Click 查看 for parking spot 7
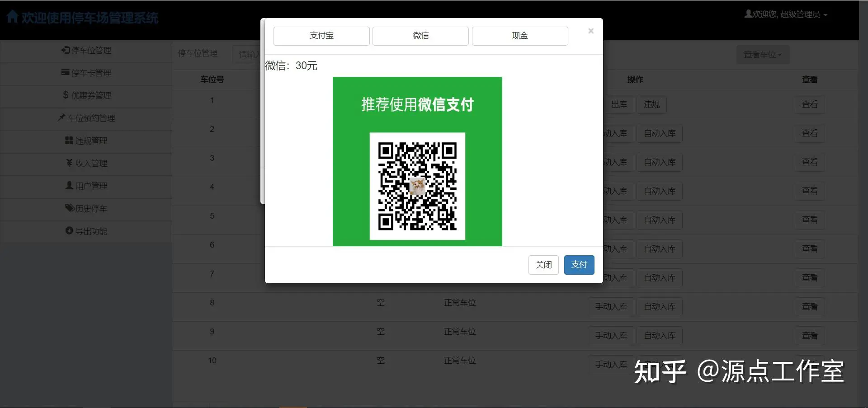The width and height of the screenshot is (868, 408). point(810,278)
